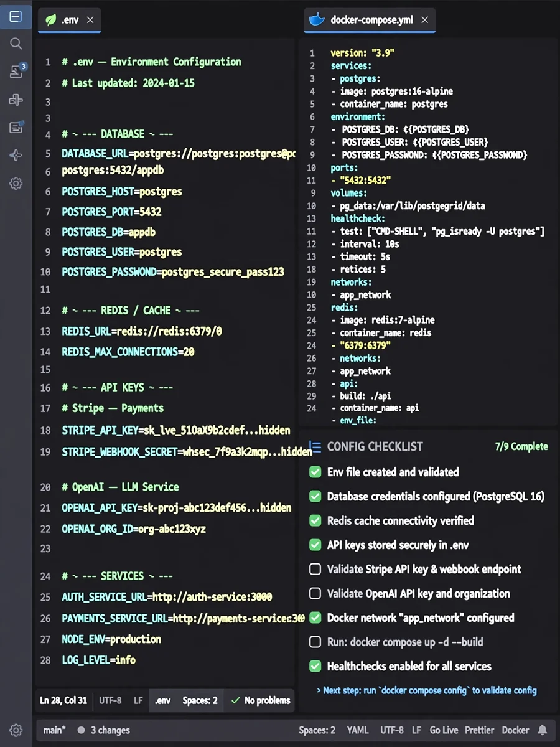Open the sparkle AI assistant sidebar icon
Screen dimensions: 560x747
[x=16, y=156]
